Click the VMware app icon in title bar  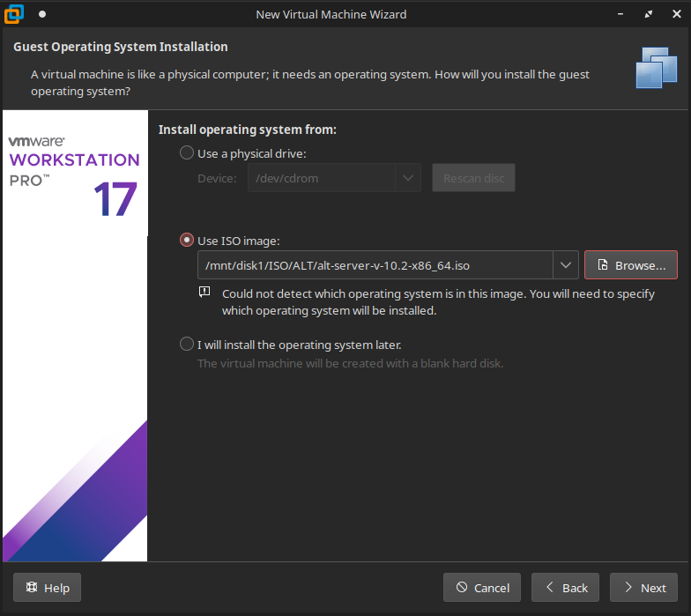14,14
